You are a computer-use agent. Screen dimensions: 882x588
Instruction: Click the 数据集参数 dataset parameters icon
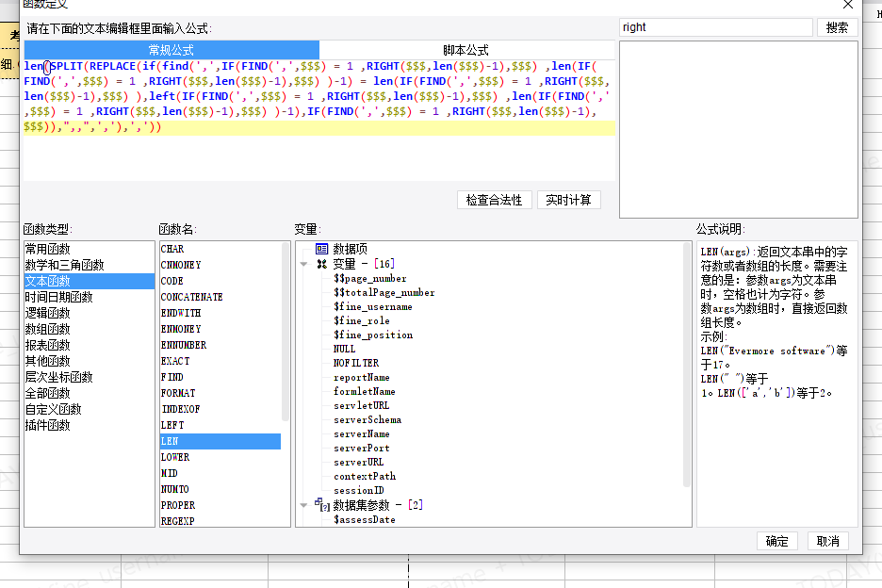pos(321,505)
